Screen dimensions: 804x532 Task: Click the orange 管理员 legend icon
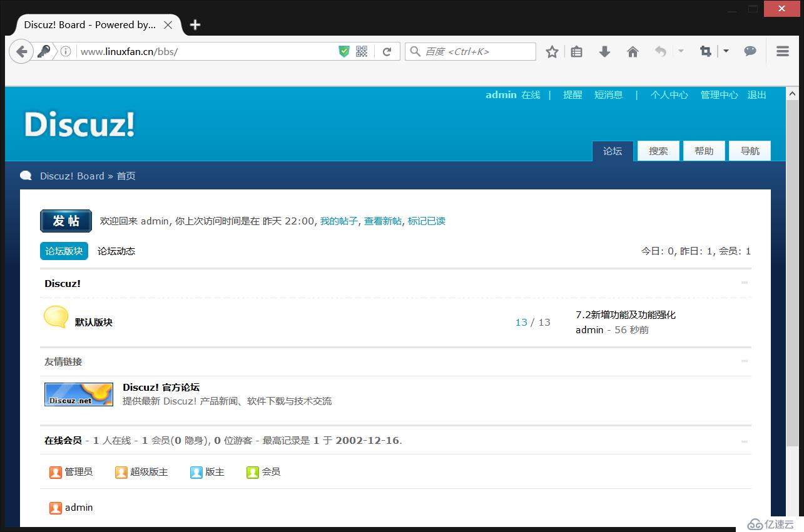[56, 473]
